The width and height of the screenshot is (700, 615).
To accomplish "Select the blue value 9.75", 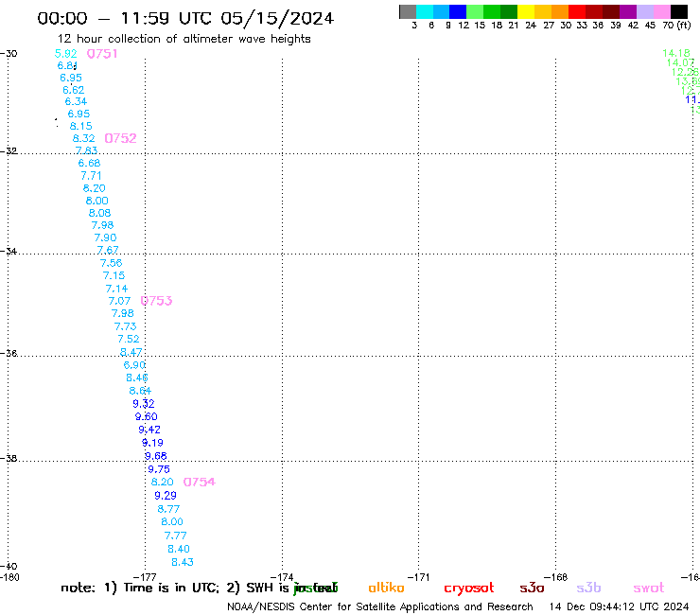I will (x=159, y=469).
